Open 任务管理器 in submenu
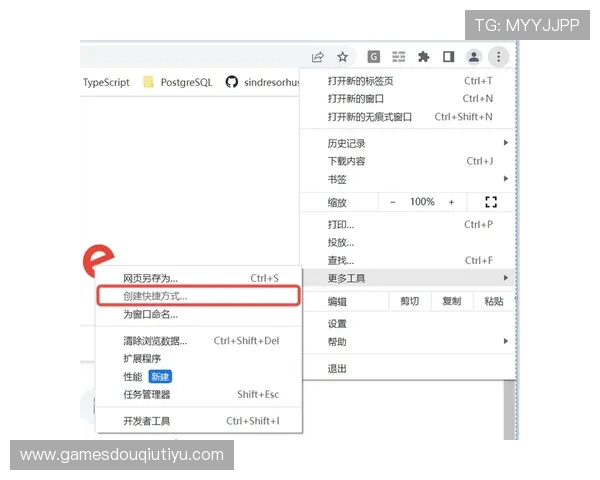The width and height of the screenshot is (600, 480). click(x=199, y=394)
